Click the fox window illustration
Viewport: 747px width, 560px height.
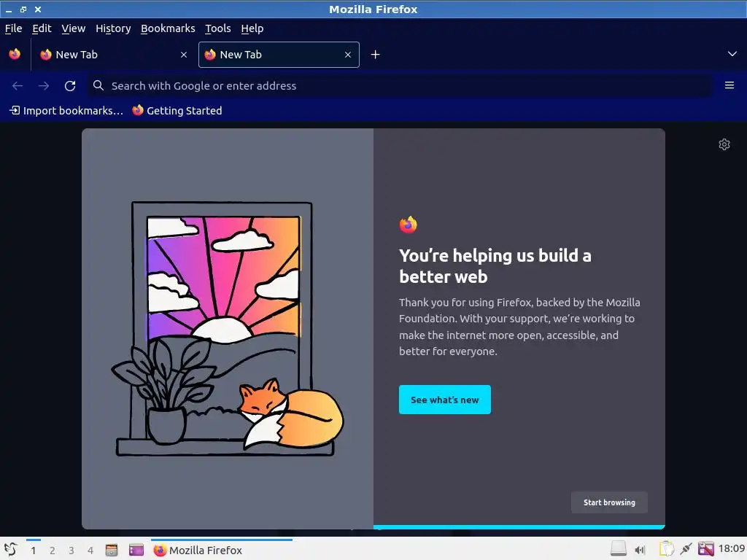228,329
